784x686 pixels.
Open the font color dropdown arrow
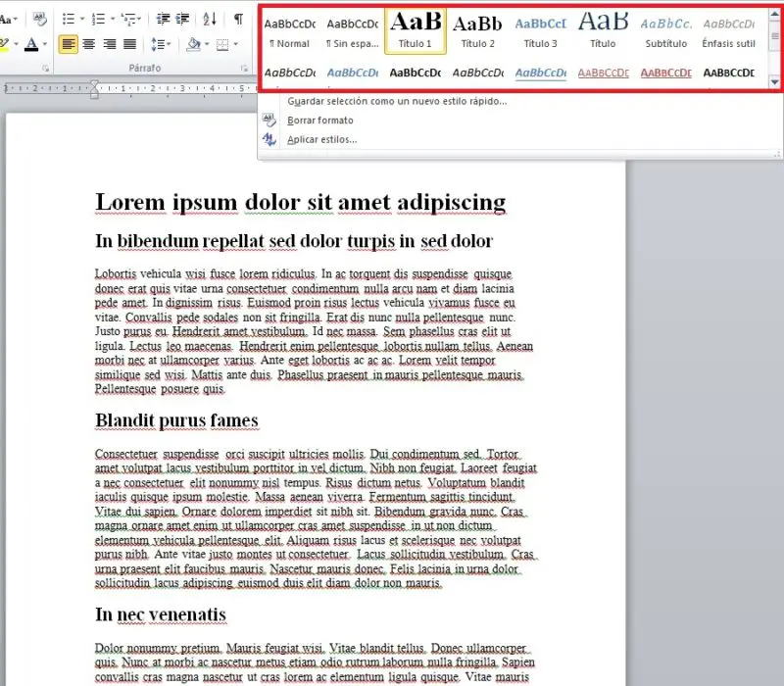(x=45, y=44)
